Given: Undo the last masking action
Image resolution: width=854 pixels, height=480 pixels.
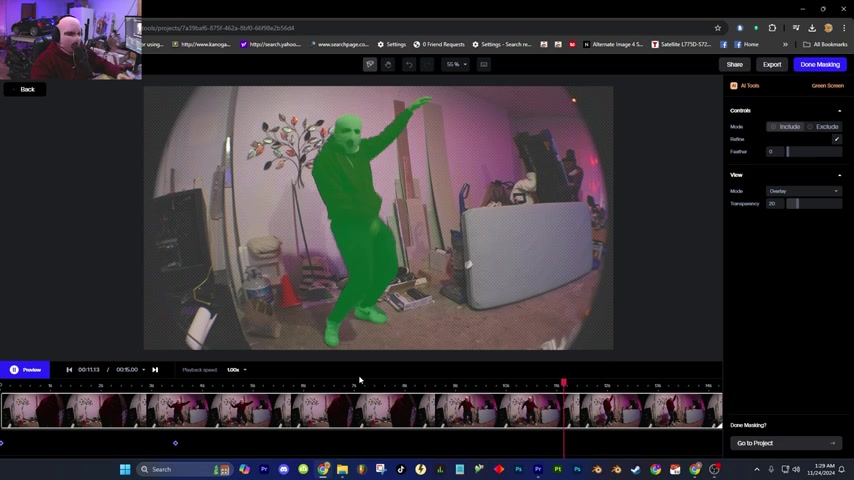Looking at the screenshot, I should (x=409, y=64).
